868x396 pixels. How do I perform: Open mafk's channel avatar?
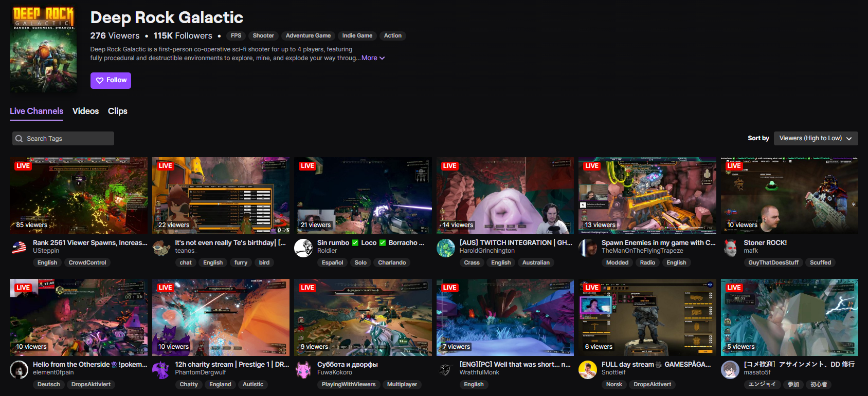coord(730,248)
